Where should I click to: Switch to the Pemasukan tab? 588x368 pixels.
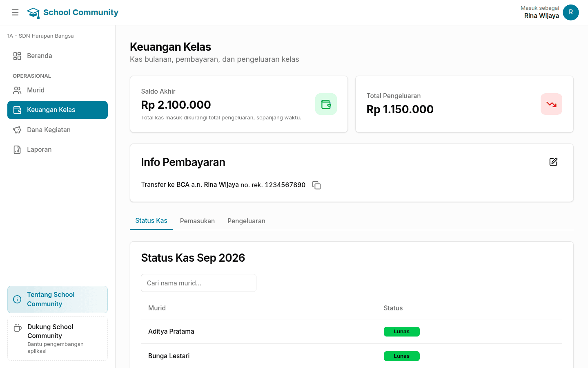[x=197, y=221]
